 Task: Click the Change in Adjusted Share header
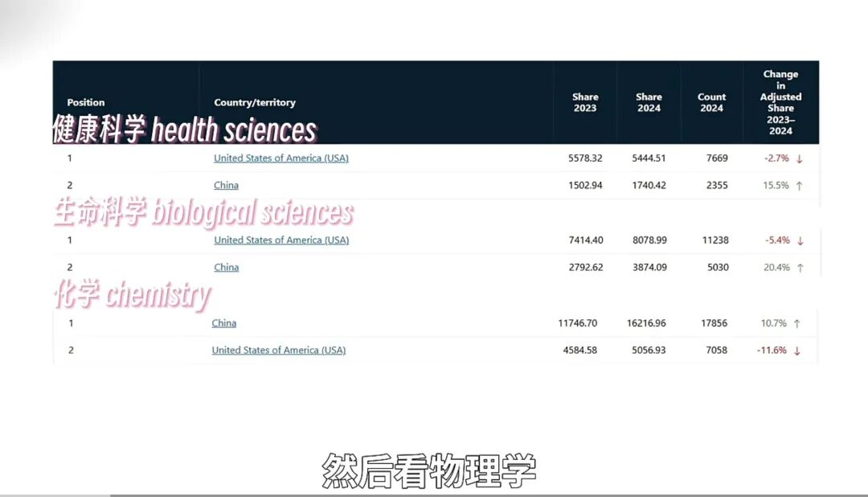click(x=780, y=102)
